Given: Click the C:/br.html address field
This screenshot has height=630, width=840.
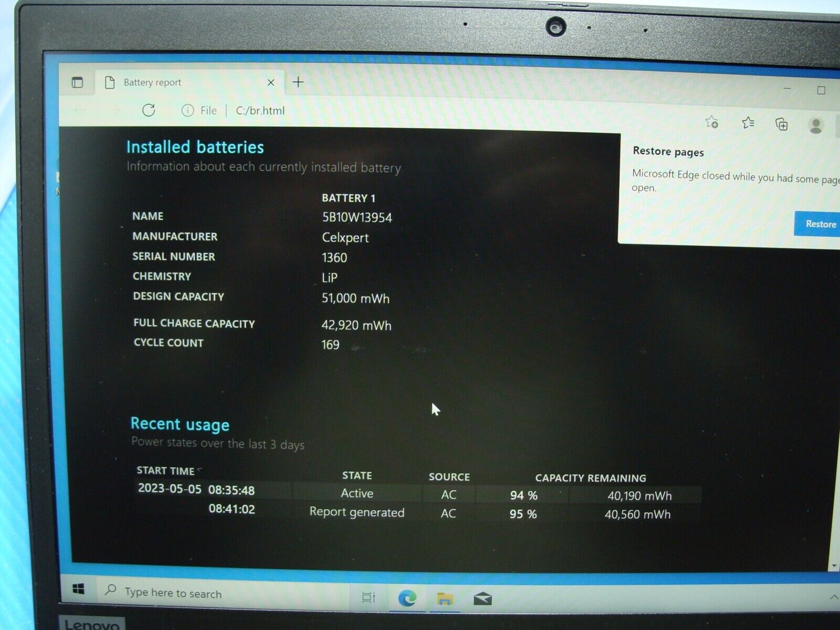Looking at the screenshot, I should (260, 111).
